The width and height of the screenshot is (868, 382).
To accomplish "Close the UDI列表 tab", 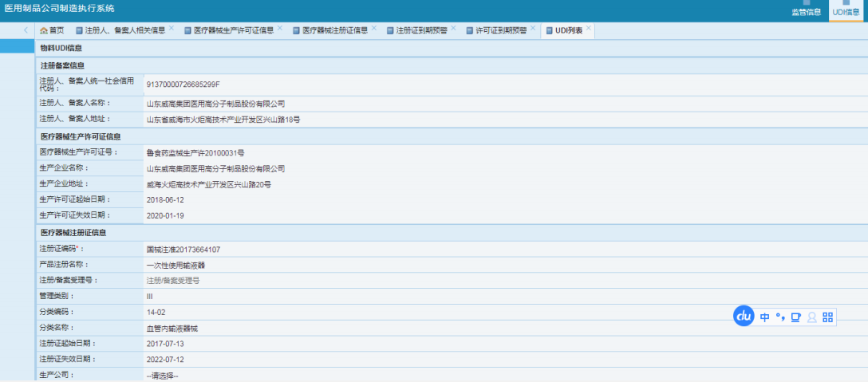I will tap(589, 29).
